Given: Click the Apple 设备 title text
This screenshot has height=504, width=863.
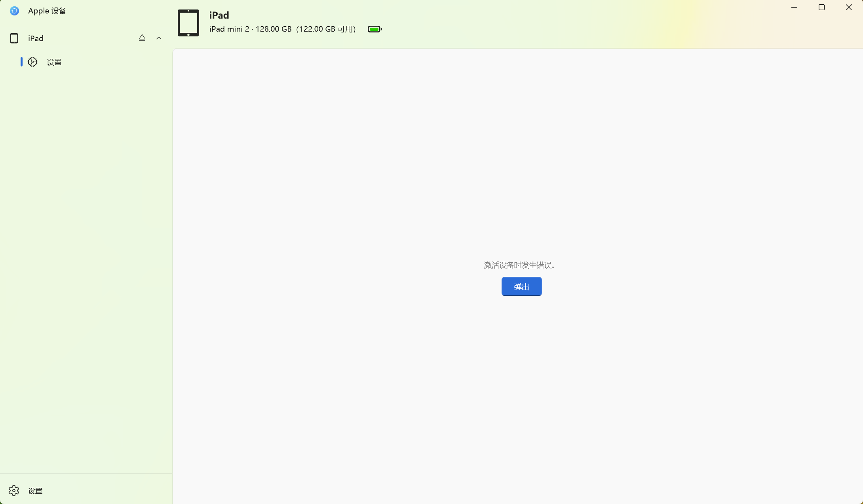Looking at the screenshot, I should coord(47,11).
